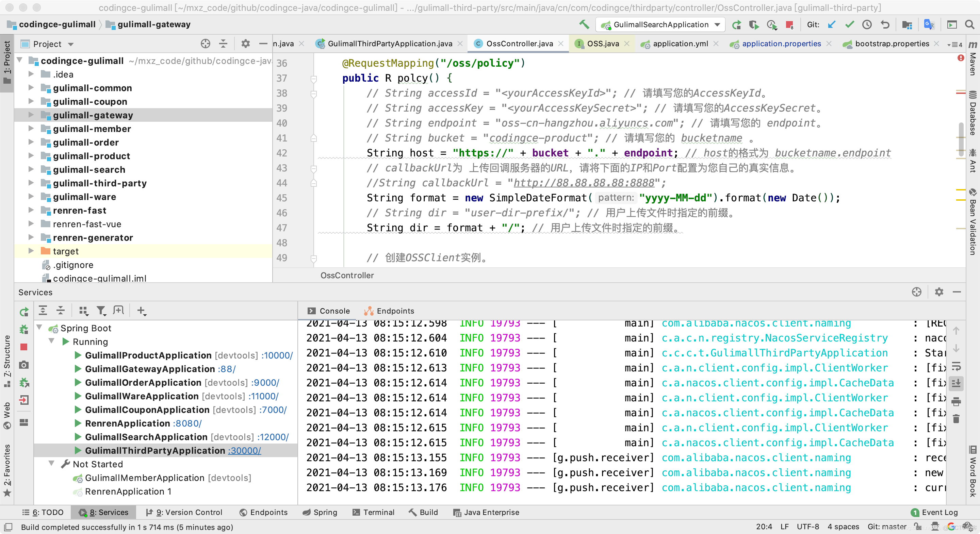Screen dimensions: 980x534
Task: Click Collapse All icon in Services toolbar
Action: pyautogui.click(x=61, y=311)
